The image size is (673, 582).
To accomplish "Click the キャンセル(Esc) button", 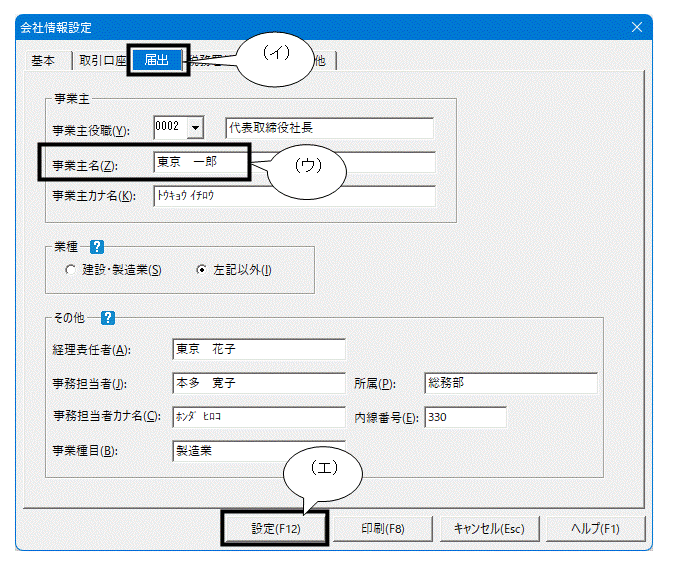I will (489, 529).
